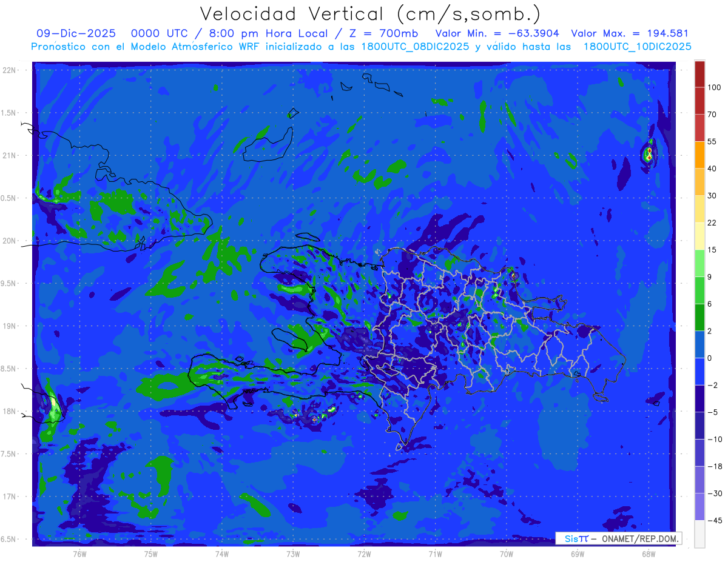Pick the orange swatch between 40 and 55

pyautogui.click(x=699, y=155)
